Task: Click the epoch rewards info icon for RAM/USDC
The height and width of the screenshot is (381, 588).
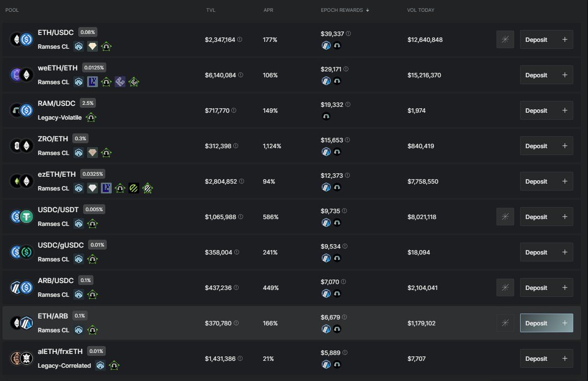Action: tap(348, 104)
